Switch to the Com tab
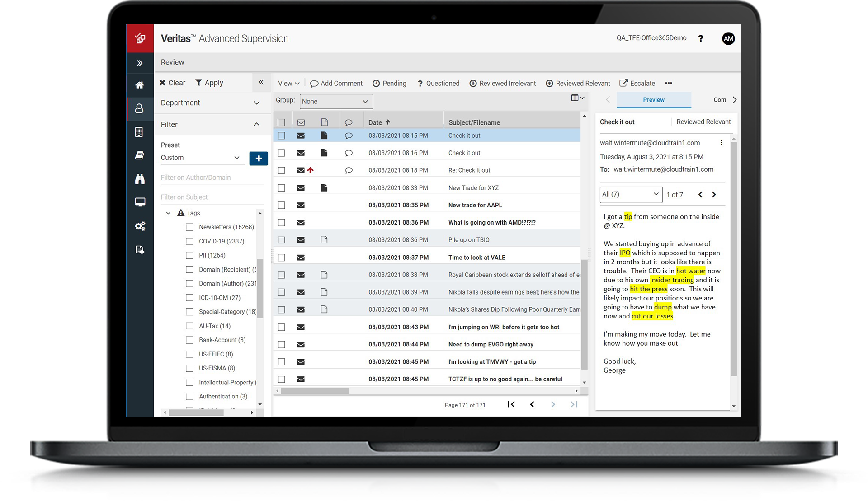Image resolution: width=868 pixels, height=501 pixels. pyautogui.click(x=719, y=100)
